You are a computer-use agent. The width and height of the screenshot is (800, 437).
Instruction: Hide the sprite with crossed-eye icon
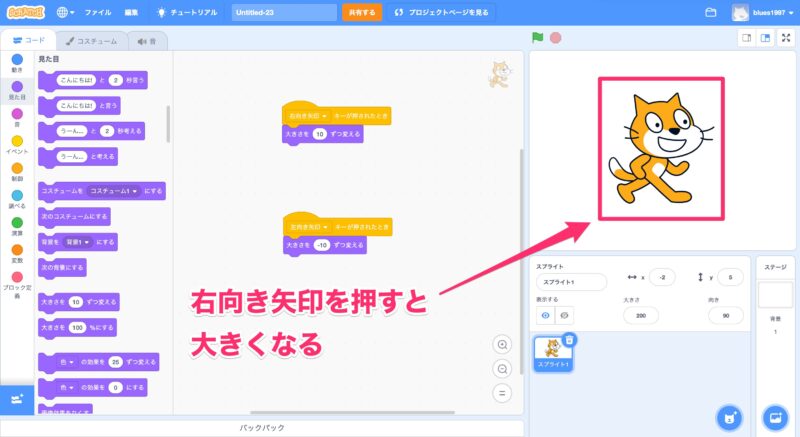565,315
